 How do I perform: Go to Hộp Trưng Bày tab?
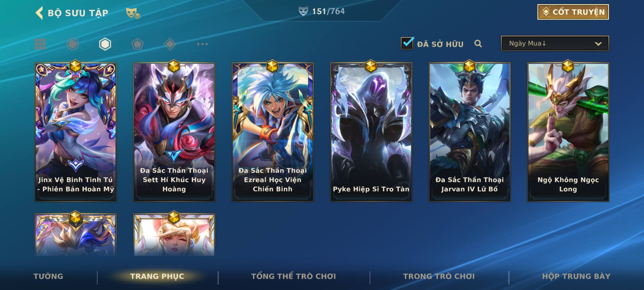(576, 276)
